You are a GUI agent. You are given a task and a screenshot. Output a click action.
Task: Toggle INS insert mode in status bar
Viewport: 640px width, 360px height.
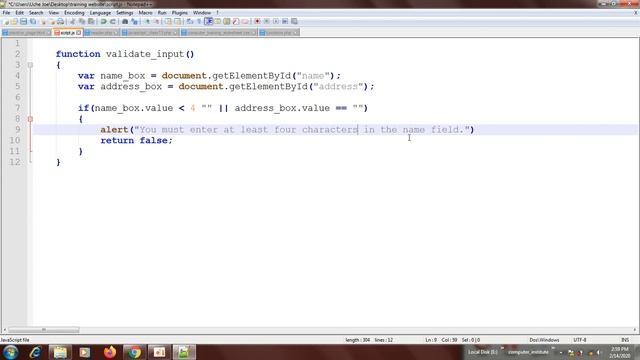coord(625,340)
